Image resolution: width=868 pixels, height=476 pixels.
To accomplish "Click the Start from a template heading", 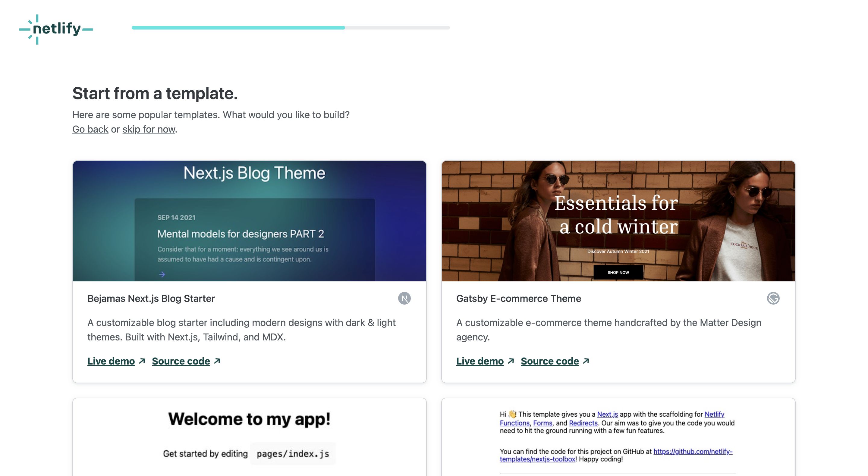I will [x=155, y=93].
